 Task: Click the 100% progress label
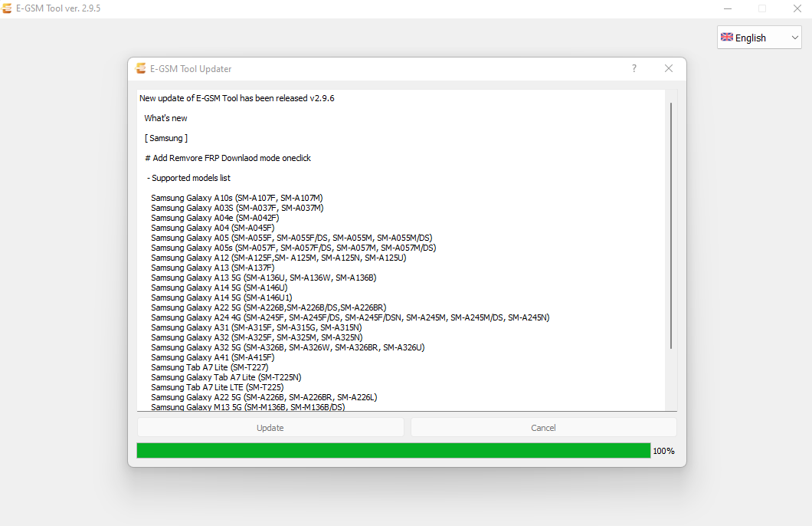(663, 451)
